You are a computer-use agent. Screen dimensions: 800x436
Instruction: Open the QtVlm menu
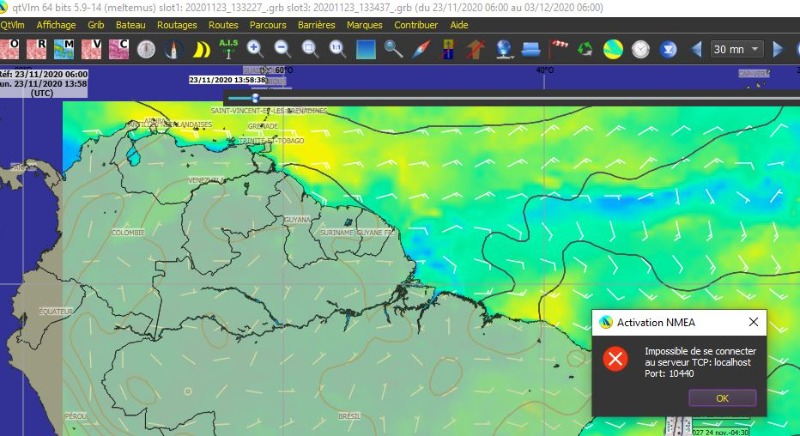pyautogui.click(x=12, y=24)
